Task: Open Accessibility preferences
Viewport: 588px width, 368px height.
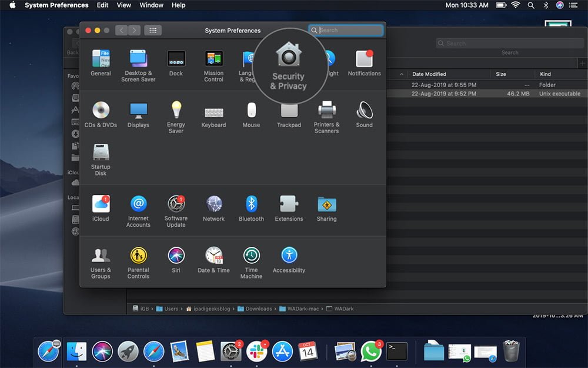Action: click(289, 260)
